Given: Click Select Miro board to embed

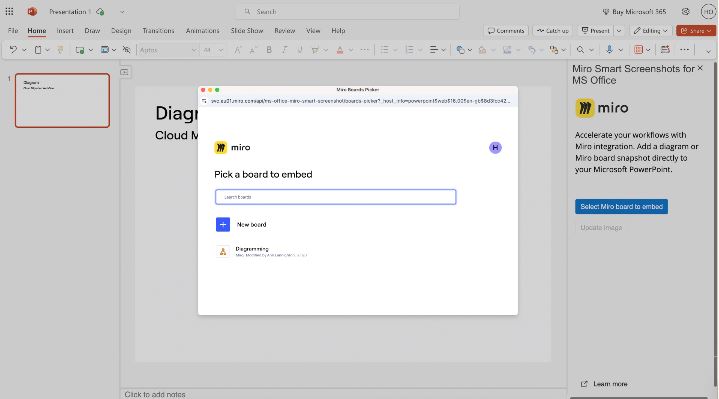Looking at the screenshot, I should [x=621, y=206].
